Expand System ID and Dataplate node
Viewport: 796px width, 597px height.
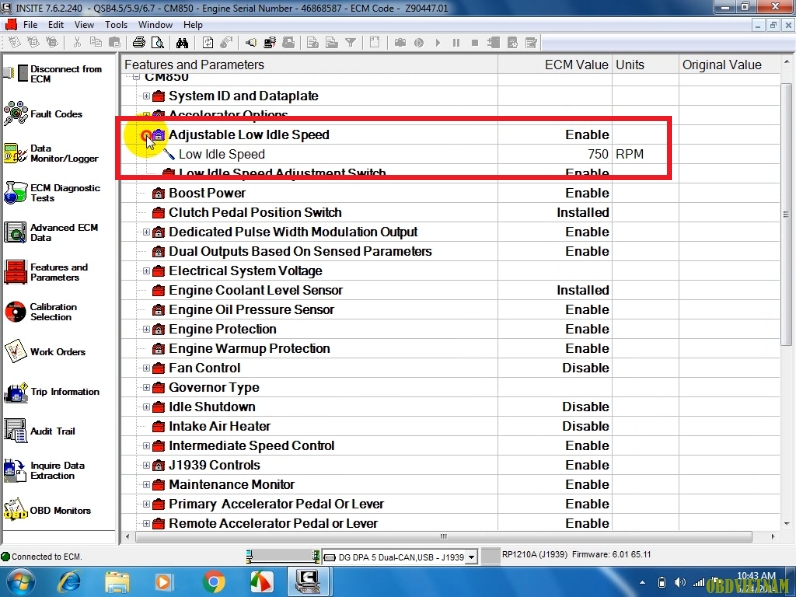[x=146, y=96]
